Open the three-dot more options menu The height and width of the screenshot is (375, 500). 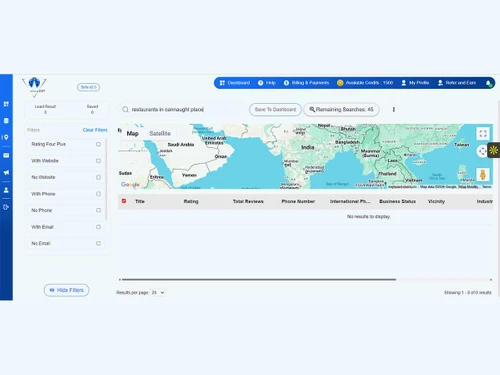pos(394,110)
